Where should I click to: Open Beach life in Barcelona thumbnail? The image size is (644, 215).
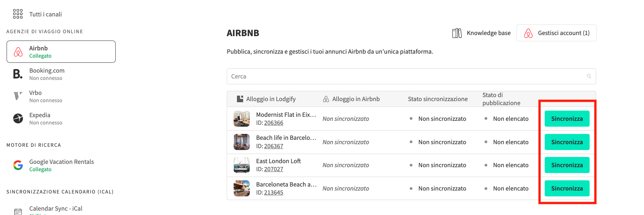(242, 142)
